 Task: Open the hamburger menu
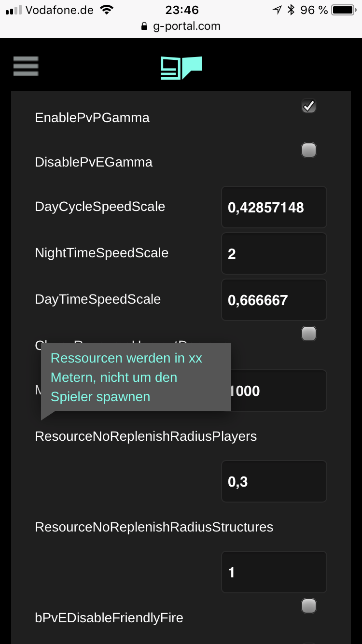(x=26, y=66)
